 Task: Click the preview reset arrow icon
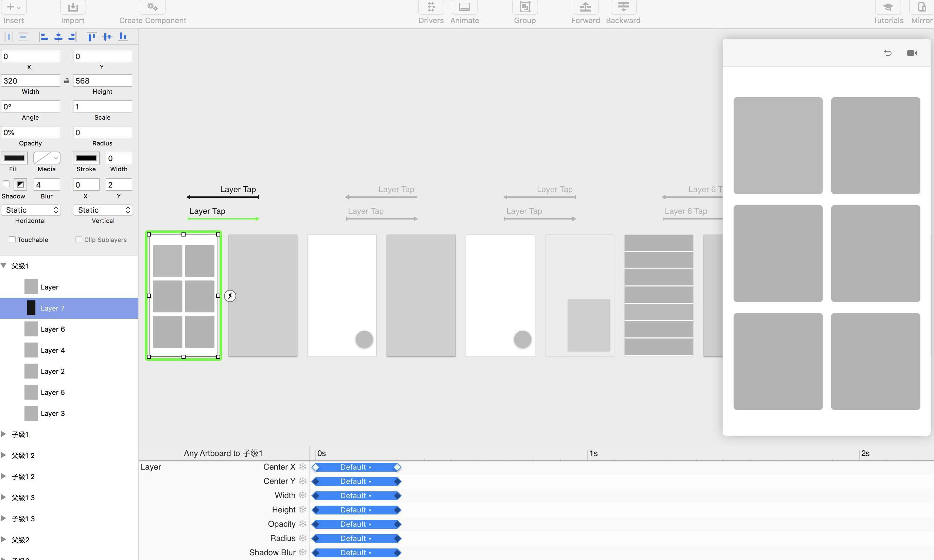(887, 53)
